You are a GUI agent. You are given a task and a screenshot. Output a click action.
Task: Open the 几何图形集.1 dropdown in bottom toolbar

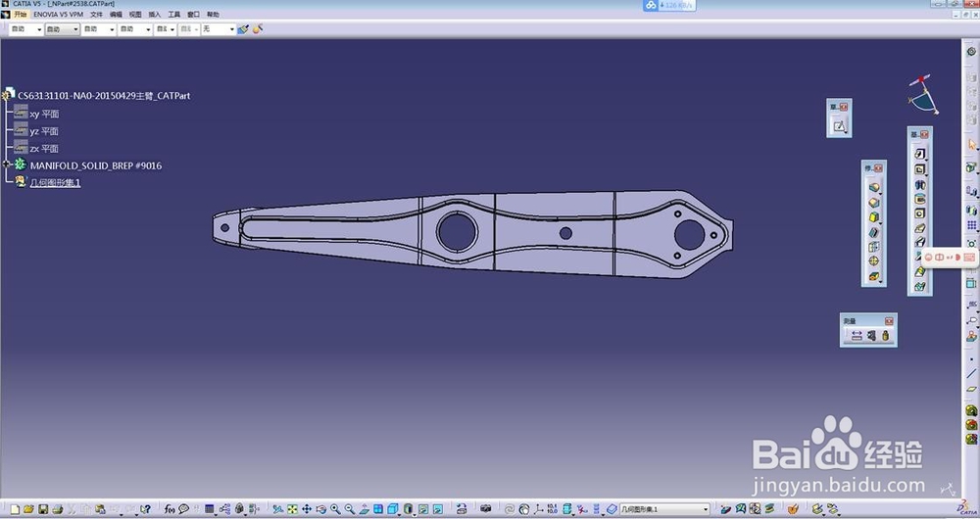coord(706,509)
